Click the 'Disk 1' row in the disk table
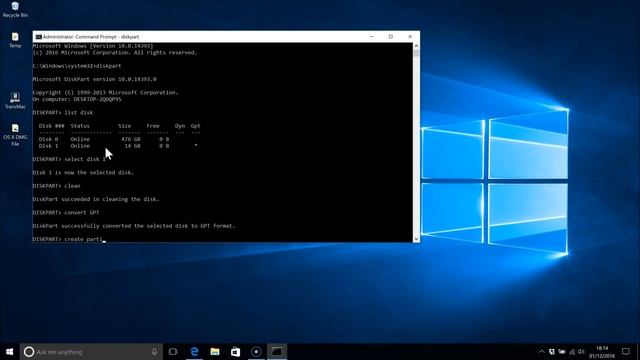640x360 pixels. coord(118,146)
